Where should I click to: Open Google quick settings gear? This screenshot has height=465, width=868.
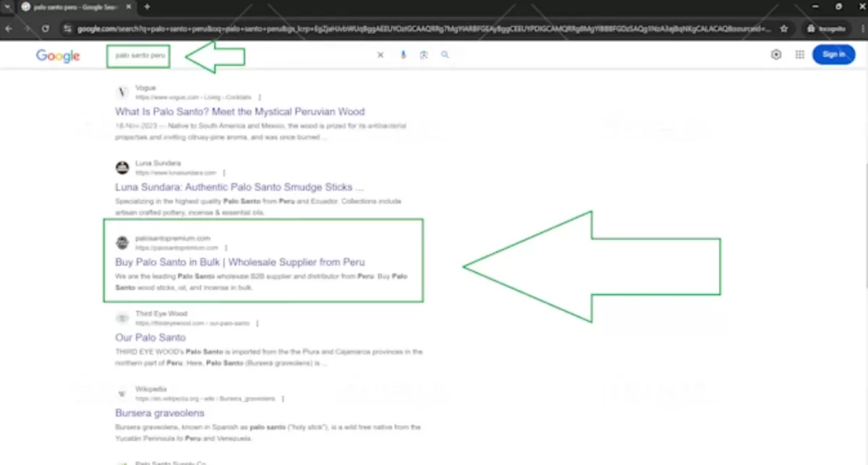(x=776, y=54)
